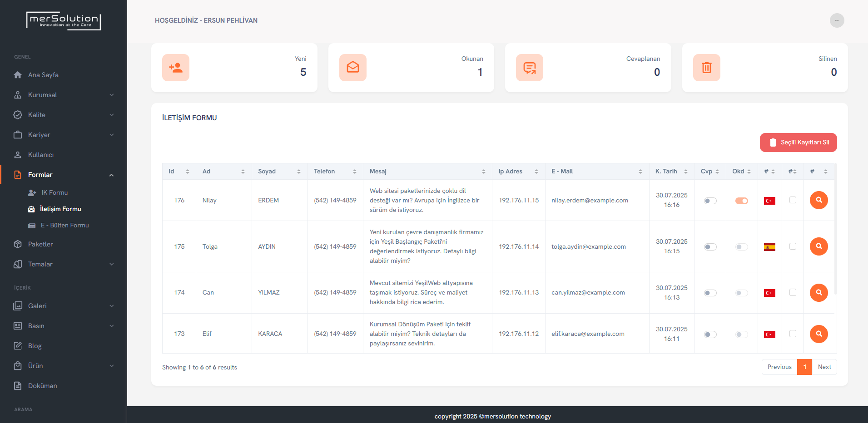Click the Next pagination button
Image resolution: width=868 pixels, height=423 pixels.
click(x=824, y=367)
